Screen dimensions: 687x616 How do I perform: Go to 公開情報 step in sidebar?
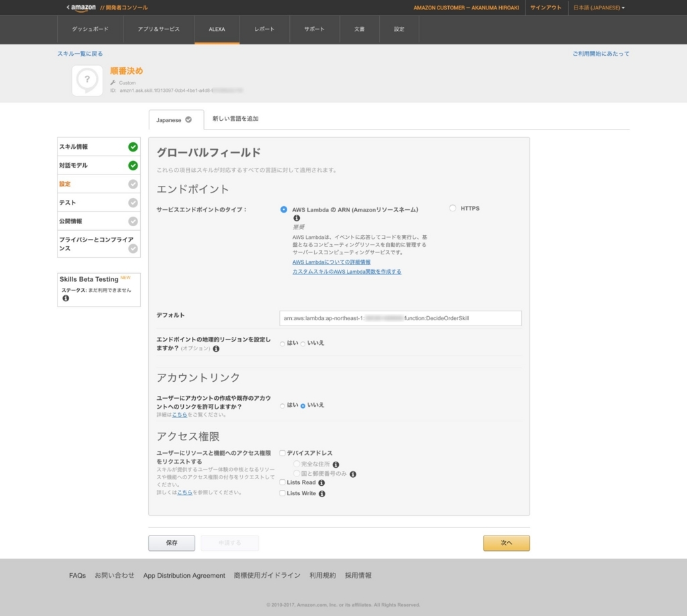click(x=99, y=221)
